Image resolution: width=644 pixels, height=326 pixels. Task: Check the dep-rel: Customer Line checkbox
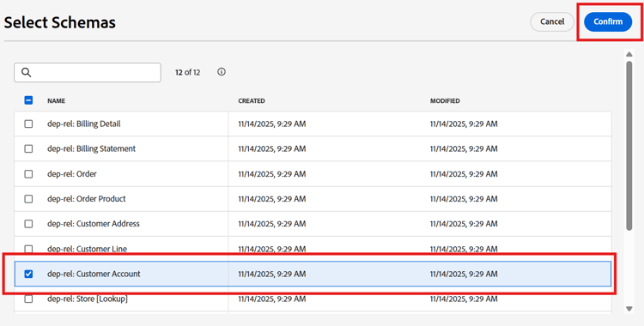tap(28, 249)
